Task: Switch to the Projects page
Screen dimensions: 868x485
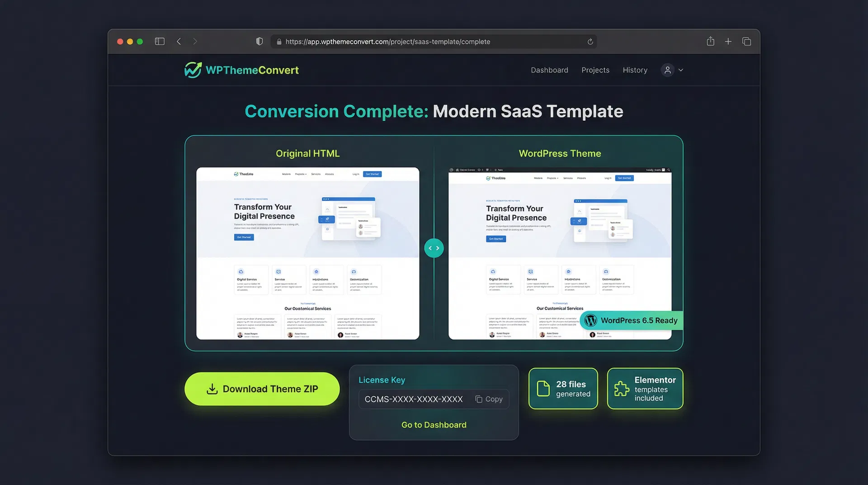Action: click(x=595, y=70)
